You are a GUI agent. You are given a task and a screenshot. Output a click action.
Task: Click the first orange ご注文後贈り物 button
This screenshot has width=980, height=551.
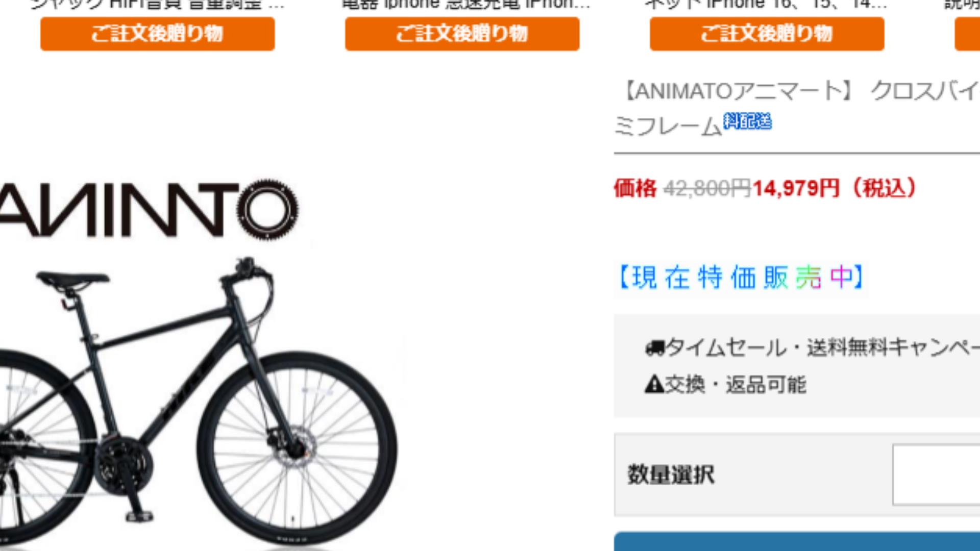click(x=157, y=34)
